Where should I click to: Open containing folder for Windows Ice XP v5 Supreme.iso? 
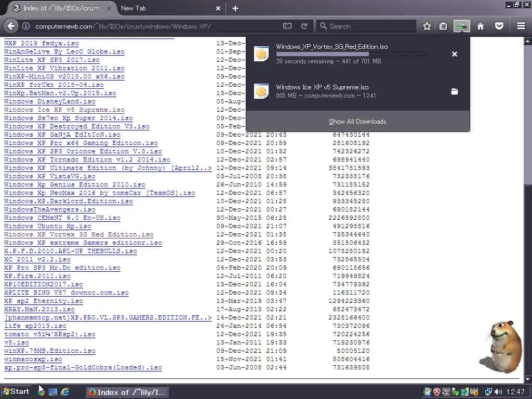coord(455,91)
